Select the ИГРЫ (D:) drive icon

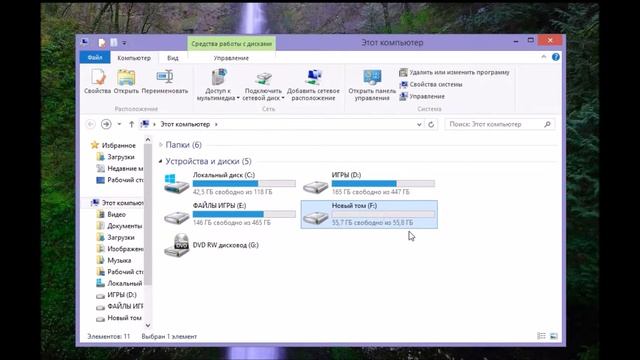316,186
